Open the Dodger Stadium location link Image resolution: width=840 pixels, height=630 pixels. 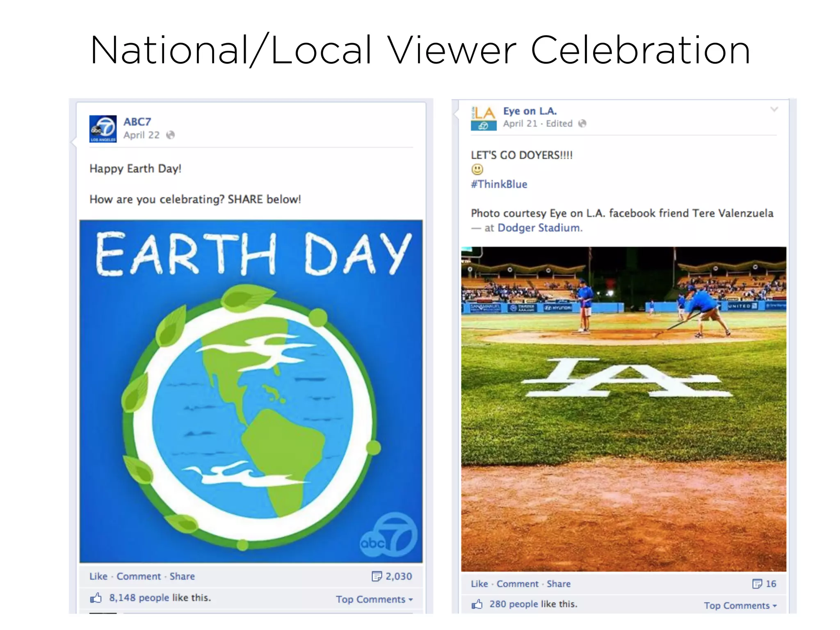(x=540, y=228)
